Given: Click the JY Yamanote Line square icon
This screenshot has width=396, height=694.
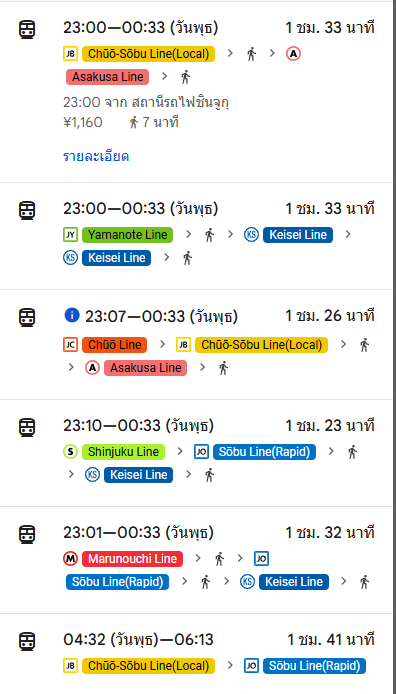Looking at the screenshot, I should [x=70, y=235].
